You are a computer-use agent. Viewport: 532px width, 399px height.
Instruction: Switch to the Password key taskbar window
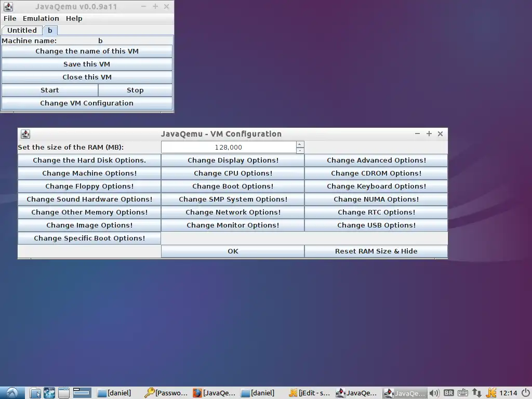(x=166, y=393)
